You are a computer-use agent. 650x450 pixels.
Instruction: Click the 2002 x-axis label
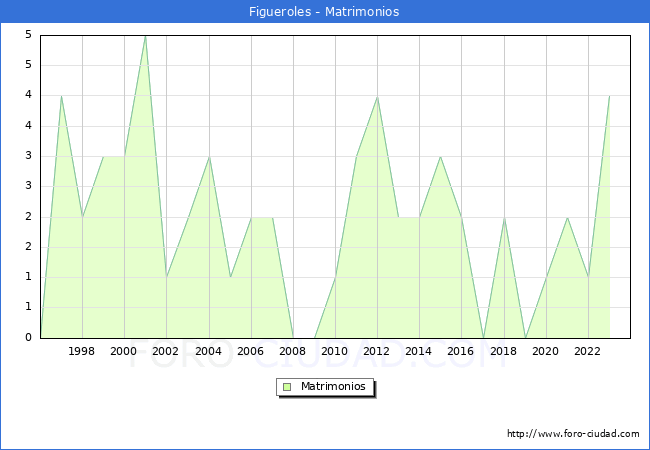coord(165,351)
